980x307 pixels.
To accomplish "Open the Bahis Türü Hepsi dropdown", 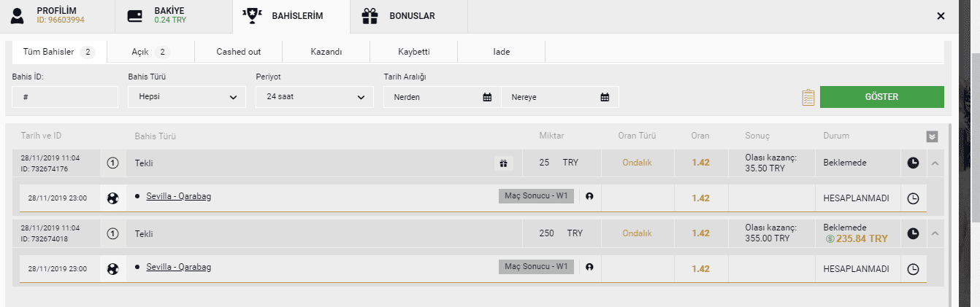I will coord(187,97).
